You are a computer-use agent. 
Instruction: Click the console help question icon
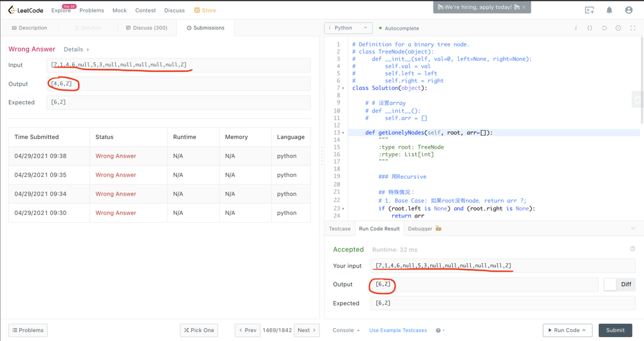click(438, 330)
